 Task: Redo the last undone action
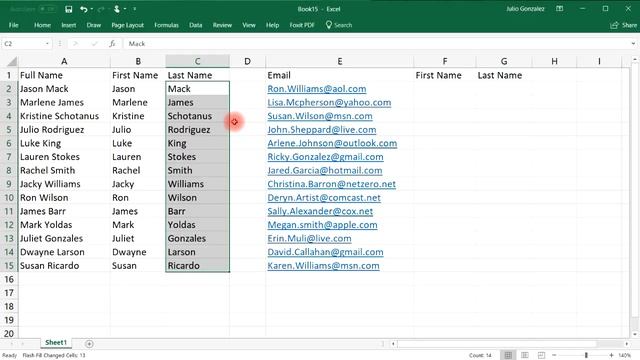coord(100,9)
